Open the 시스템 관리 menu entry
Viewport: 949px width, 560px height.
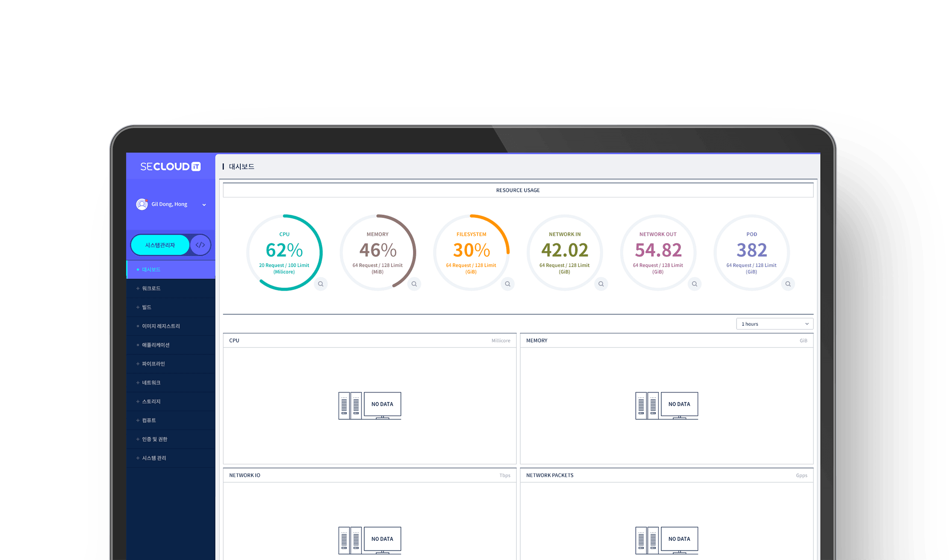[154, 458]
